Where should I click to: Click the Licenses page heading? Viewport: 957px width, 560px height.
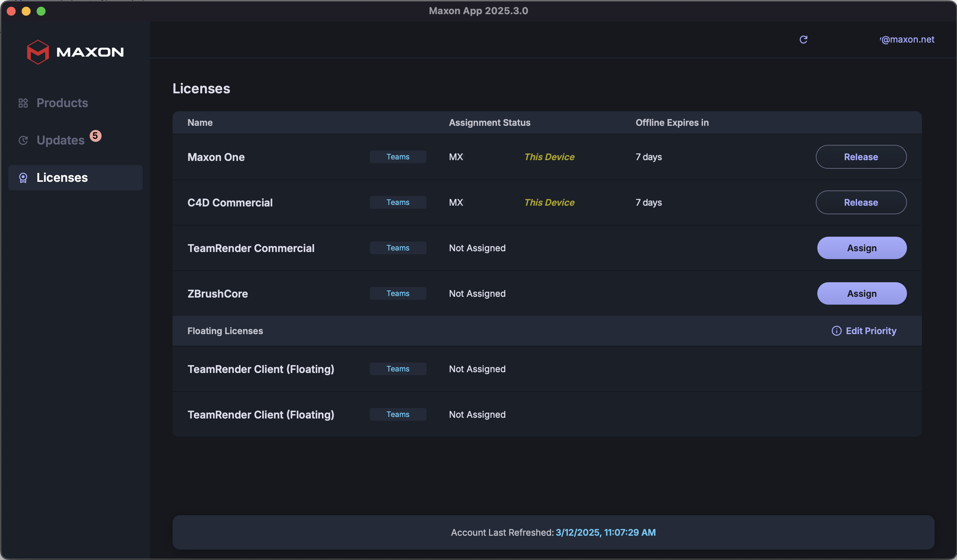click(x=201, y=88)
